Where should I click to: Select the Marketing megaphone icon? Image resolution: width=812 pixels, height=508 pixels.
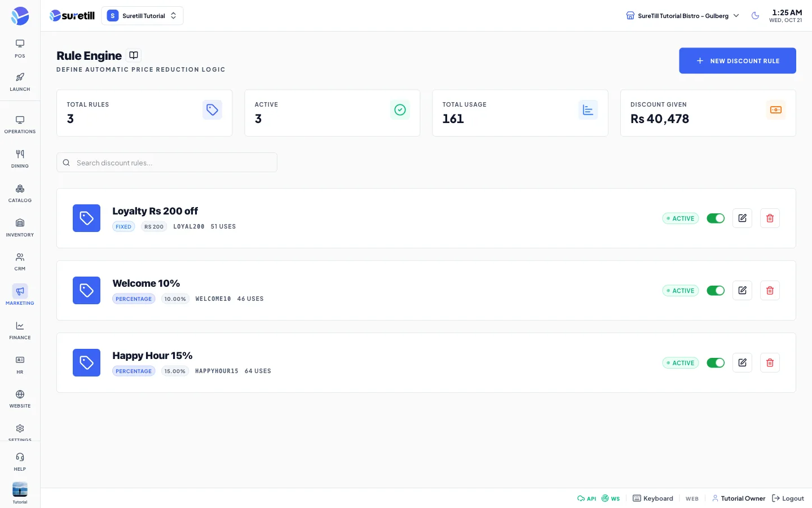click(x=20, y=291)
